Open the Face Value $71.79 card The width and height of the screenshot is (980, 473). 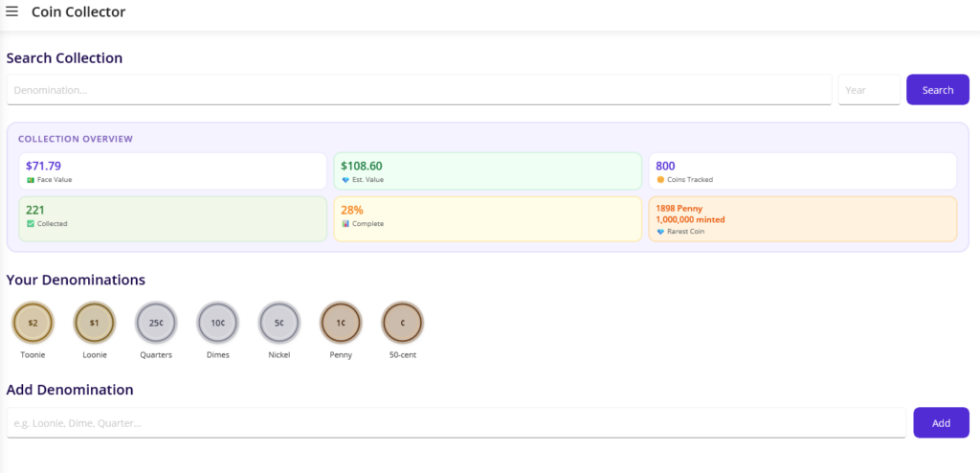(x=172, y=171)
